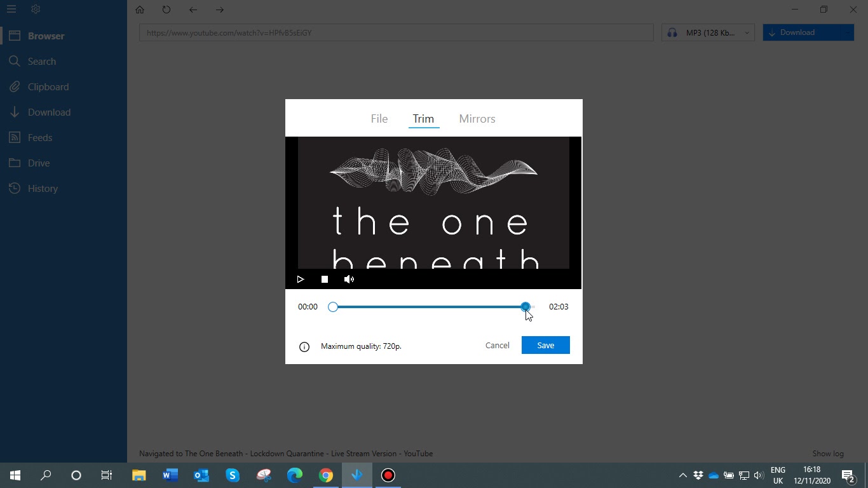This screenshot has width=868, height=488.
Task: Open Download section in sidebar
Action: [x=64, y=112]
